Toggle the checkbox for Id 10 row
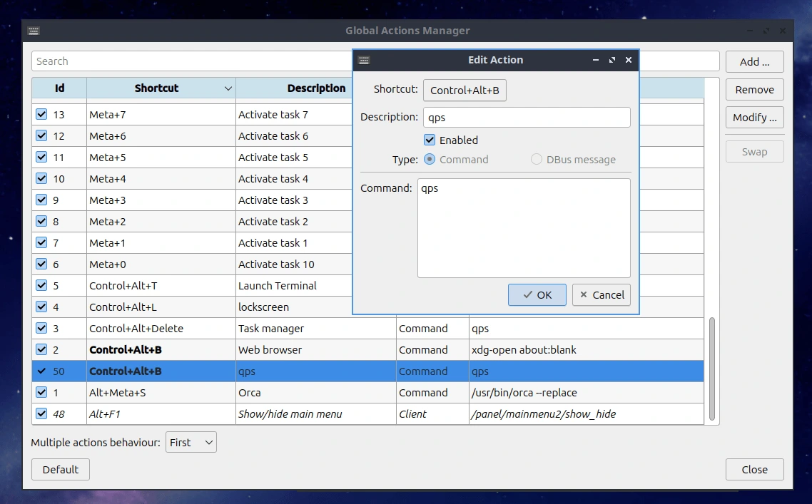Image resolution: width=812 pixels, height=504 pixels. point(41,178)
